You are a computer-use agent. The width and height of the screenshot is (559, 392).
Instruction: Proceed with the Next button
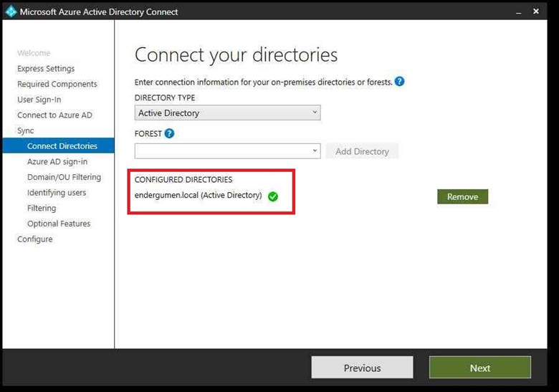point(479,368)
